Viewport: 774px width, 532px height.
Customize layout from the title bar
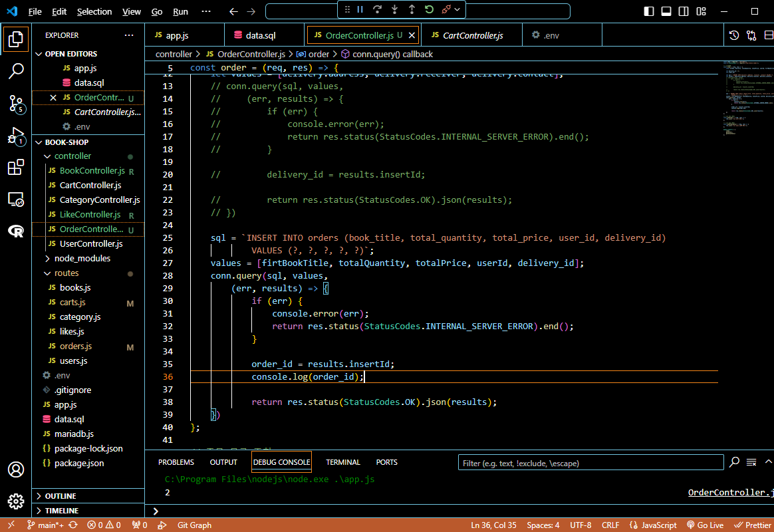tap(701, 11)
